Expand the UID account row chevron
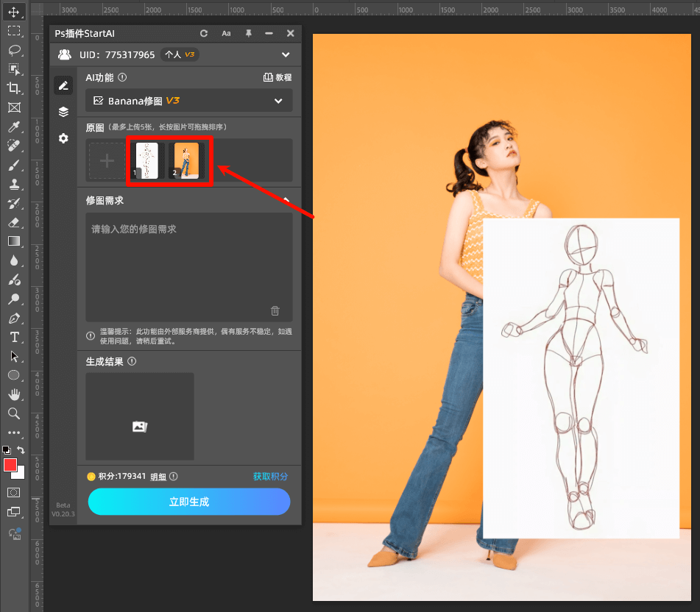This screenshot has height=612, width=700. (x=286, y=54)
